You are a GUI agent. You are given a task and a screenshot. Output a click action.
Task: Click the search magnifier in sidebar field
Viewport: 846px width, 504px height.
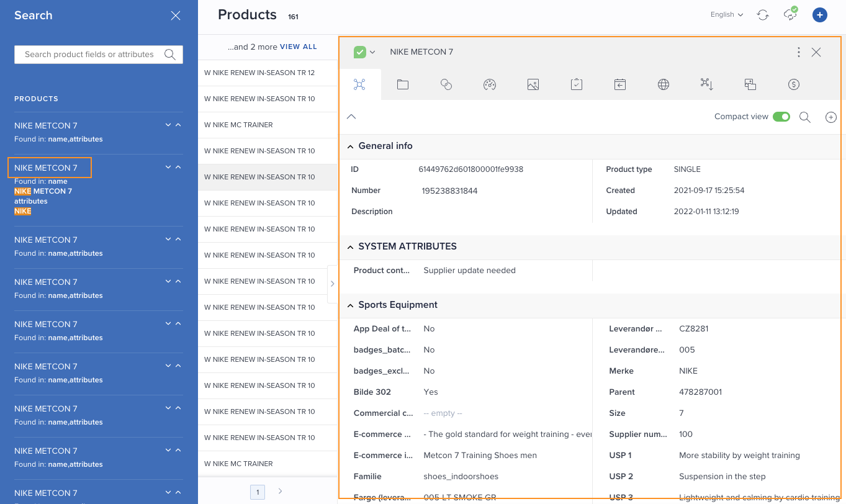coord(170,55)
